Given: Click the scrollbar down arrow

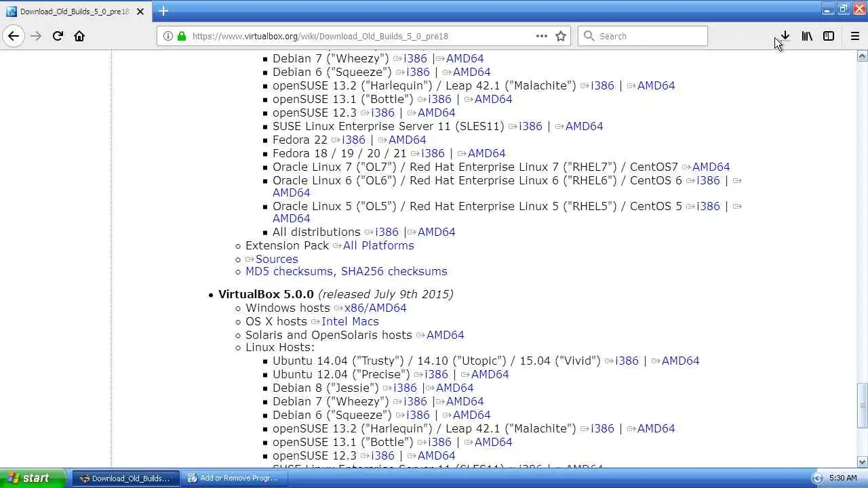Looking at the screenshot, I should click(862, 462).
